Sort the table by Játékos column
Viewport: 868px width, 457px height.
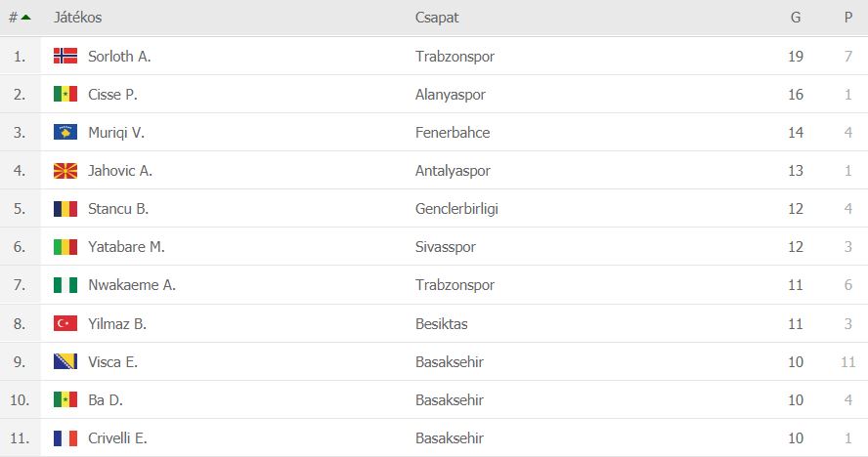pyautogui.click(x=77, y=18)
